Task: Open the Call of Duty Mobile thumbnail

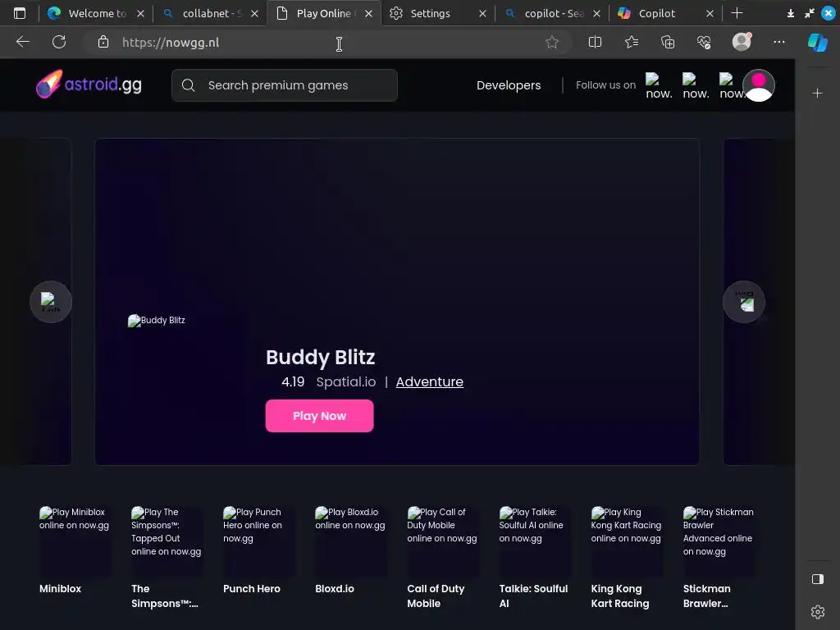Action: click(443, 541)
